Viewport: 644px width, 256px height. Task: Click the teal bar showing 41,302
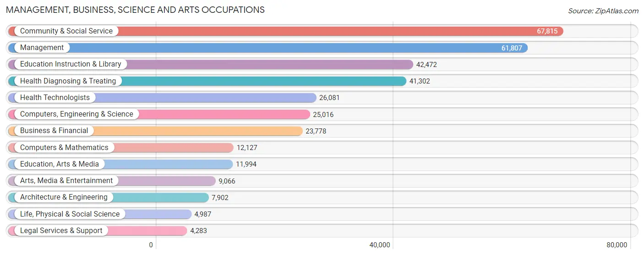coord(207,81)
